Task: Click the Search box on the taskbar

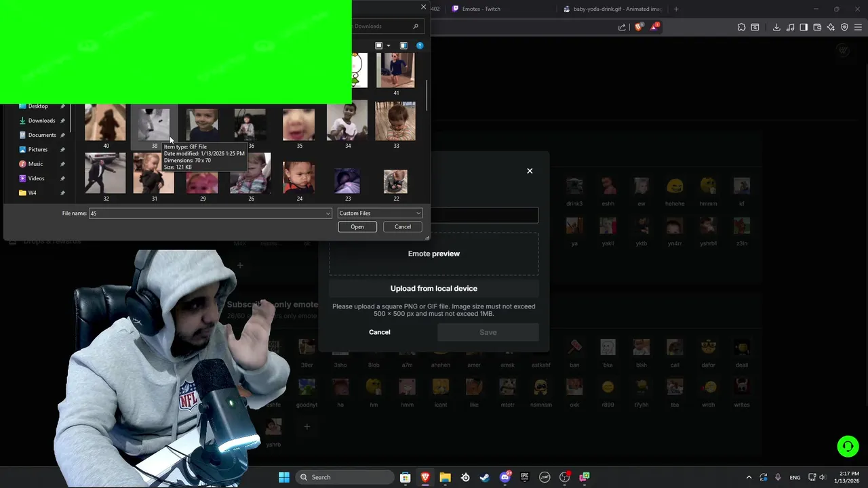Action: [x=346, y=477]
